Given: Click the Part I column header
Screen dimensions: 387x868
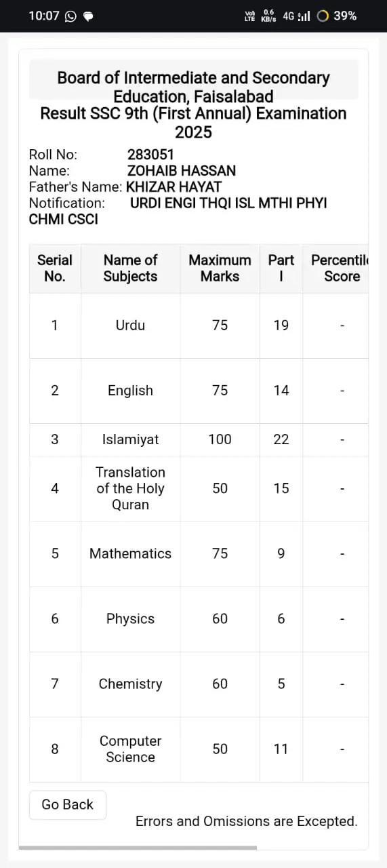Looking at the screenshot, I should (281, 269).
